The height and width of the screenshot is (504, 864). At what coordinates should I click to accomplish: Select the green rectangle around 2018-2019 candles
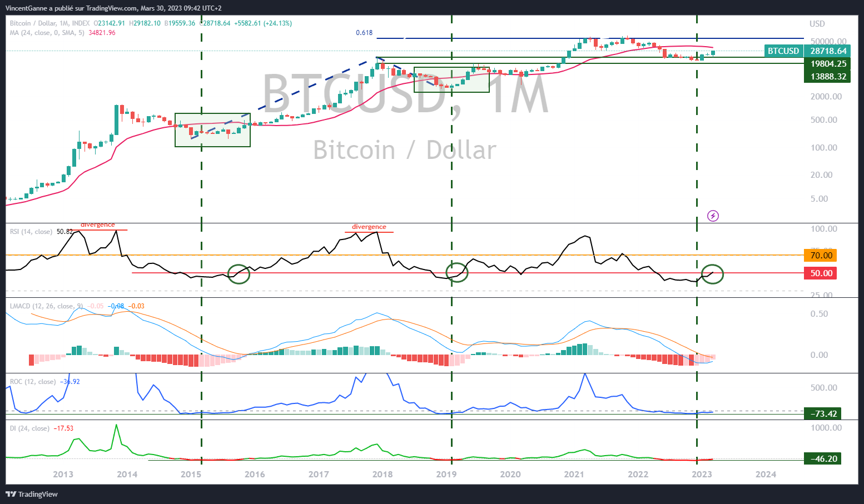451,79
